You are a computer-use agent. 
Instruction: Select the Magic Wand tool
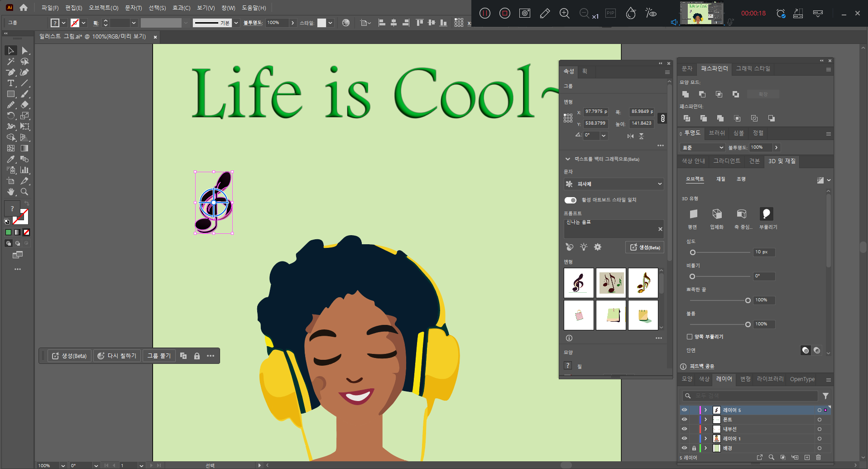pos(10,62)
